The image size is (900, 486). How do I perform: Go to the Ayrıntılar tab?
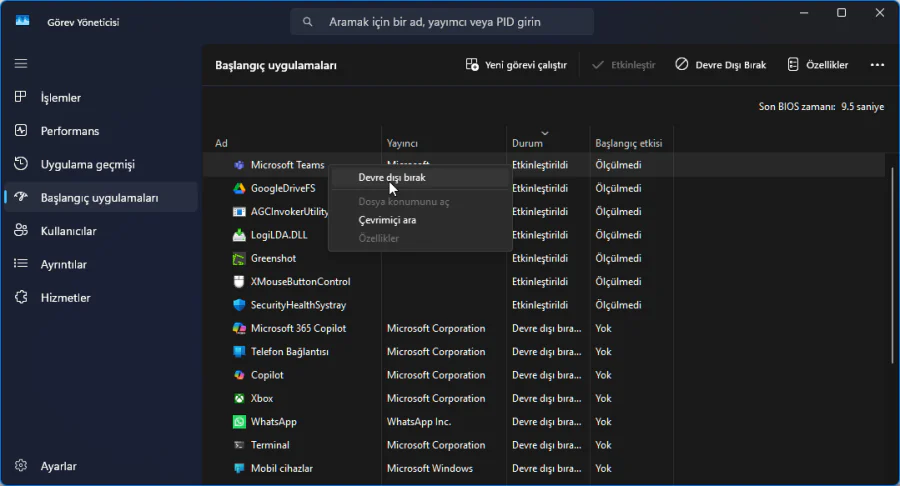pyautogui.click(x=101, y=264)
